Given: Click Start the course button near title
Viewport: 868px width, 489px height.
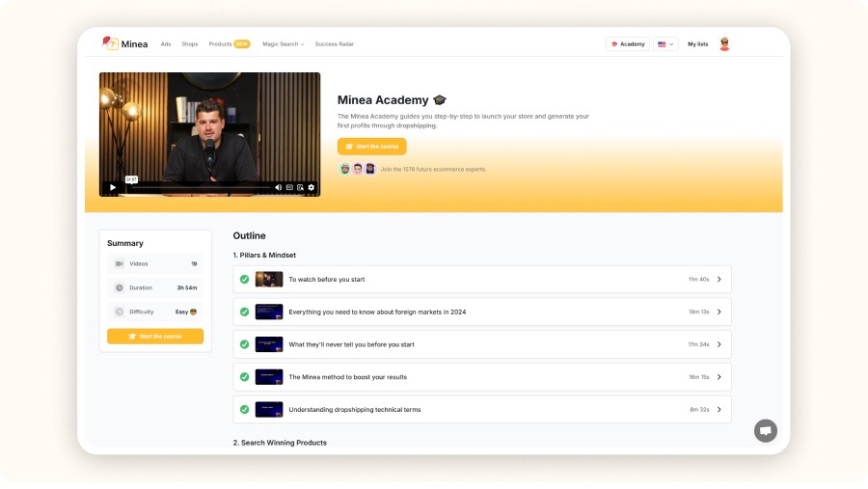Looking at the screenshot, I should pos(372,147).
